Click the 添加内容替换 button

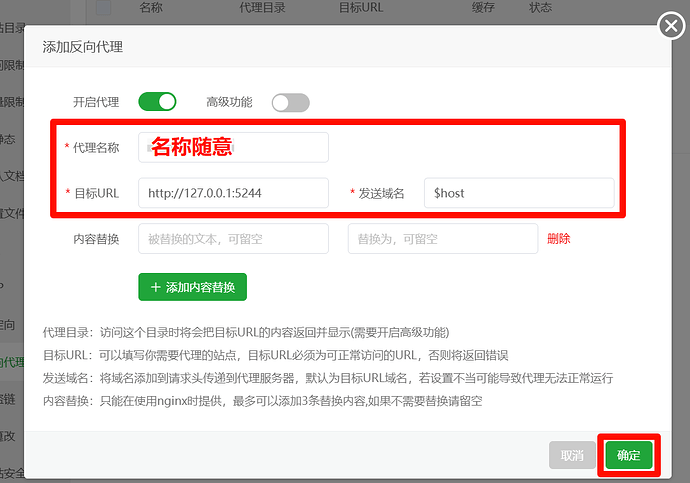coord(192,287)
